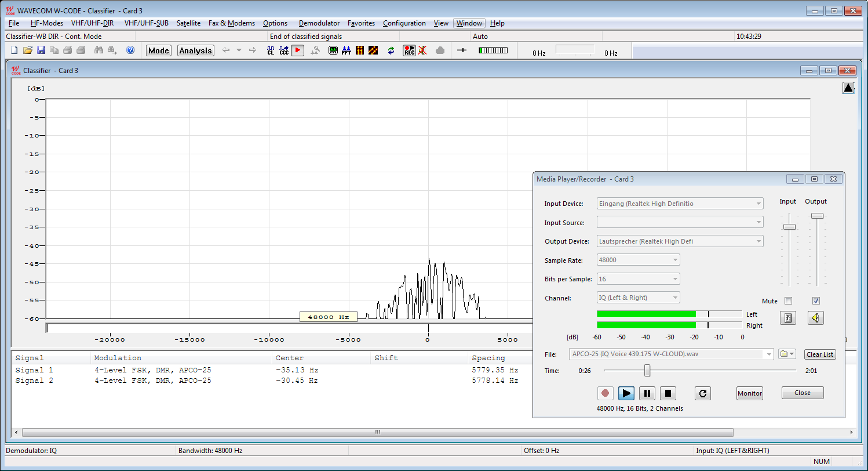This screenshot has width=868, height=471.
Task: Open the Fax & Modems menu
Action: [231, 23]
